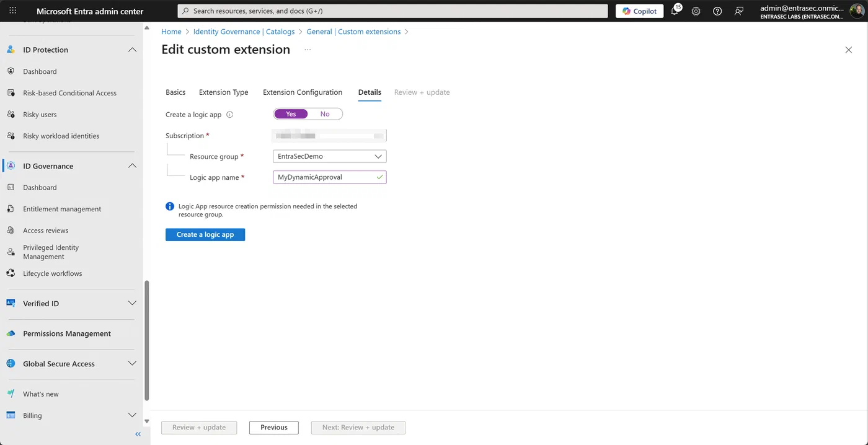Click the Logic app name input field
868x445 pixels.
point(330,177)
